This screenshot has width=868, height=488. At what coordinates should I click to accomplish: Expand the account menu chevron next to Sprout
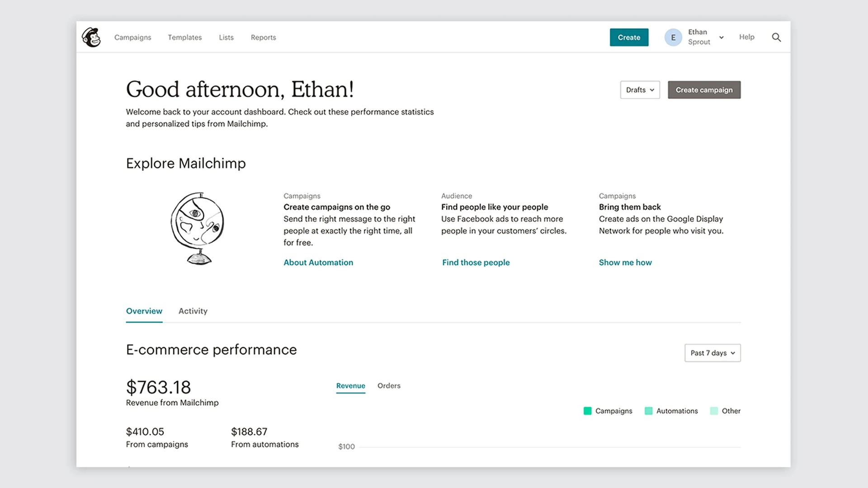point(722,38)
